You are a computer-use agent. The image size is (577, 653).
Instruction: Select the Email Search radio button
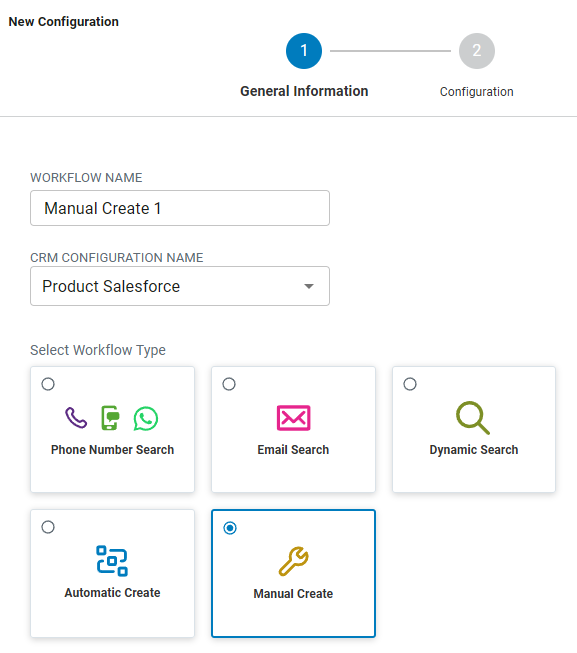click(x=229, y=384)
